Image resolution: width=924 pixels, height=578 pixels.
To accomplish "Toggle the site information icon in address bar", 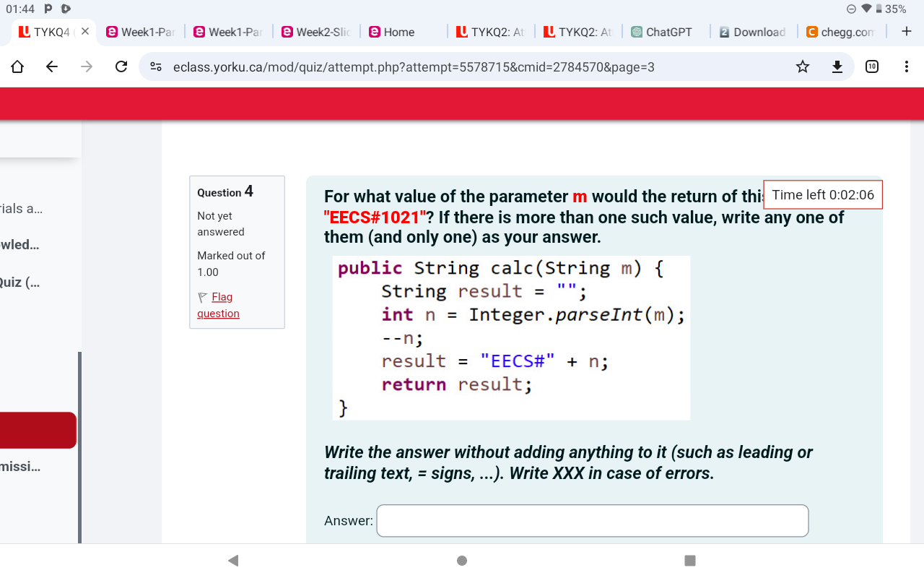I will tap(155, 66).
